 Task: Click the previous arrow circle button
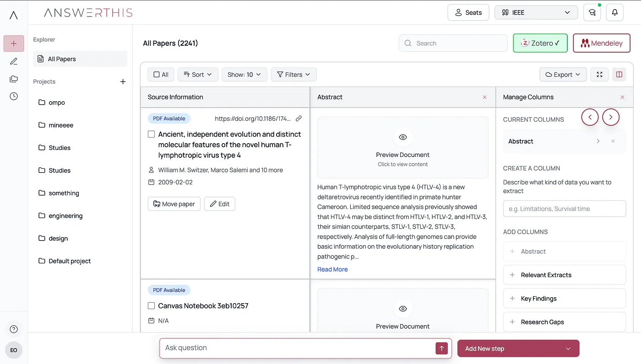click(590, 117)
